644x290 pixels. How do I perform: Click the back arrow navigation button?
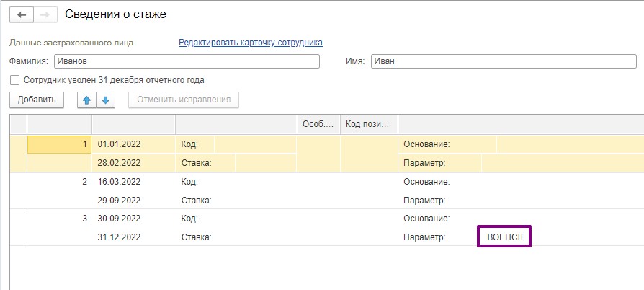coord(22,15)
